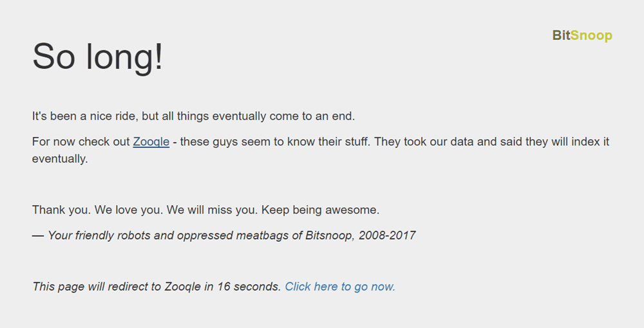Click the green "Snoop" part of the logo
The width and height of the screenshot is (644, 328).
[591, 35]
